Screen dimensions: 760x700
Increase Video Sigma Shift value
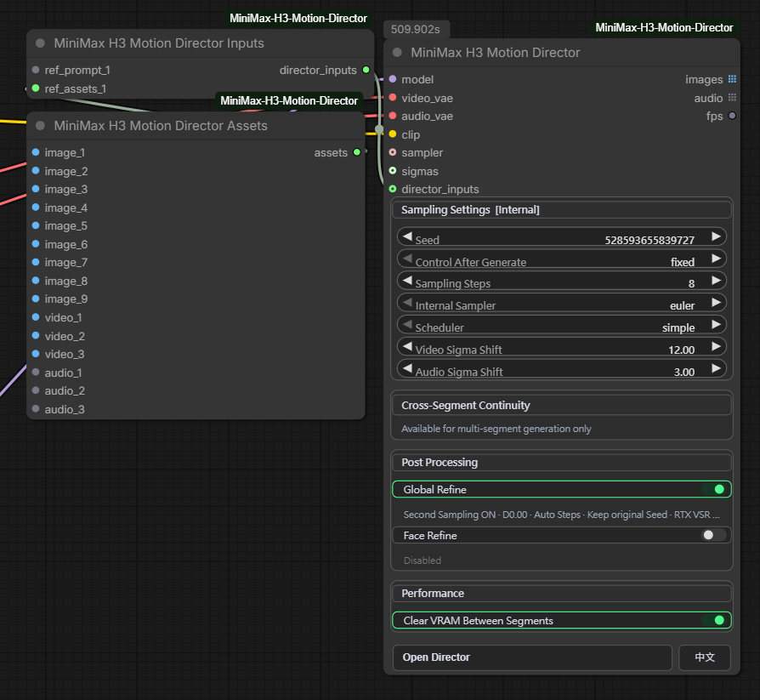(716, 346)
